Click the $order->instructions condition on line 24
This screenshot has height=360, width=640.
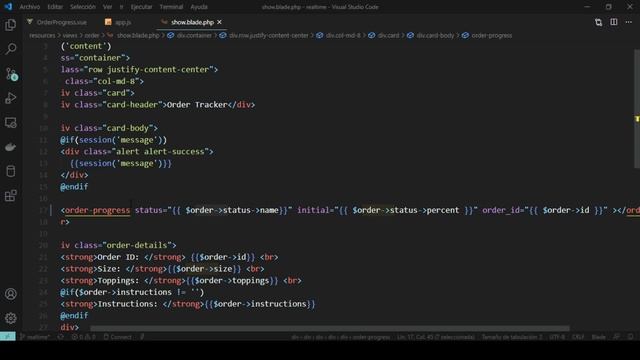pyautogui.click(x=125, y=292)
